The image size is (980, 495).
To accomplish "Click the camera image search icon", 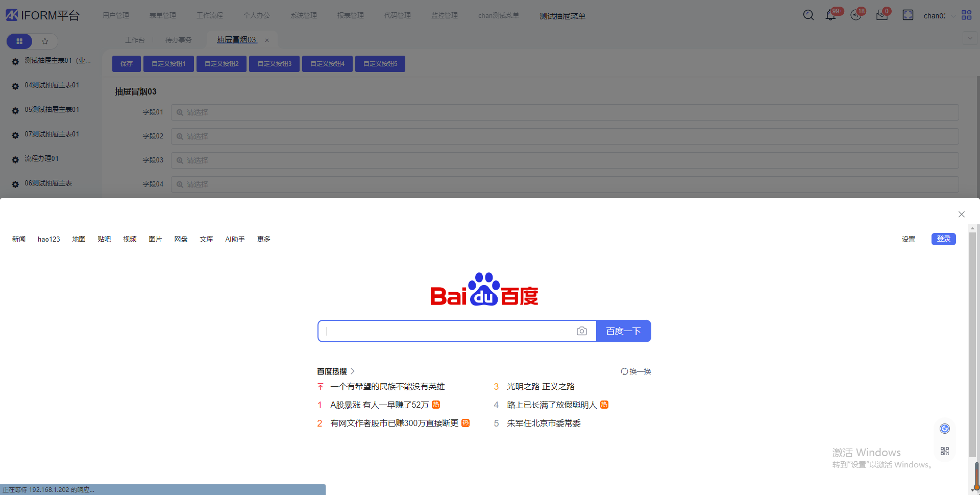I will (x=581, y=331).
